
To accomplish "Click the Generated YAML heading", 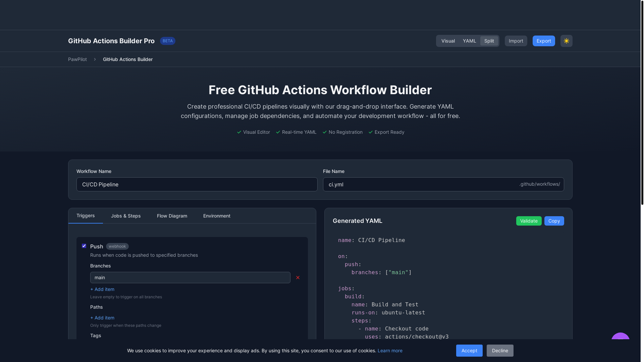I will (x=358, y=221).
